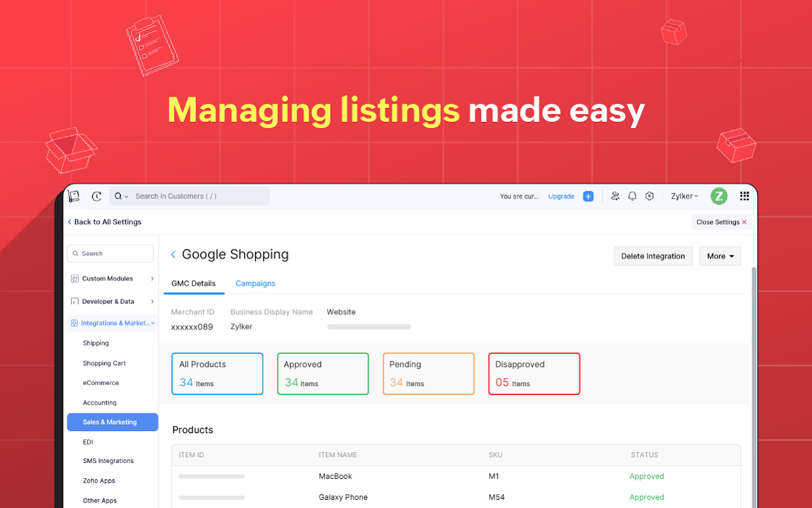
Task: Open SMS Integrations in the sidebar
Action: [108, 461]
